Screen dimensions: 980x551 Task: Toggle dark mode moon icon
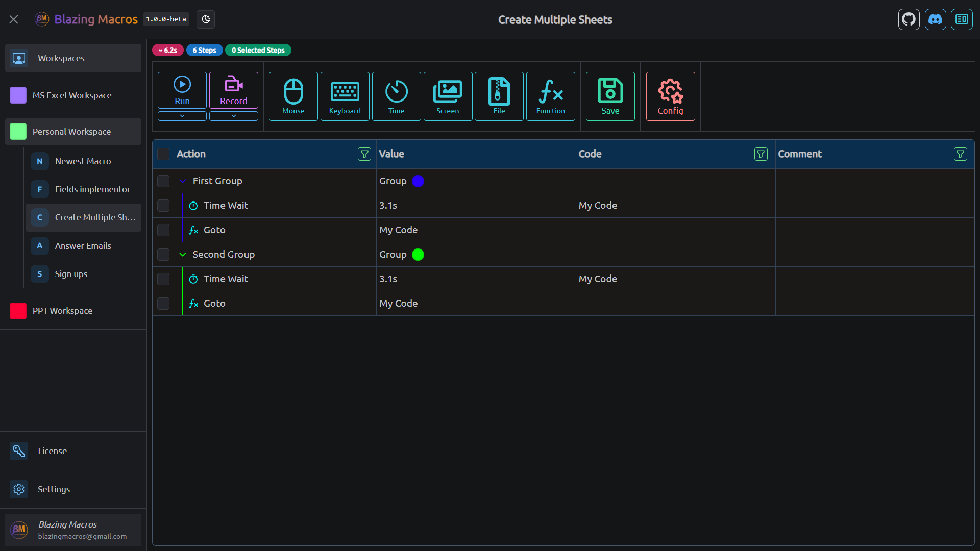(x=206, y=19)
